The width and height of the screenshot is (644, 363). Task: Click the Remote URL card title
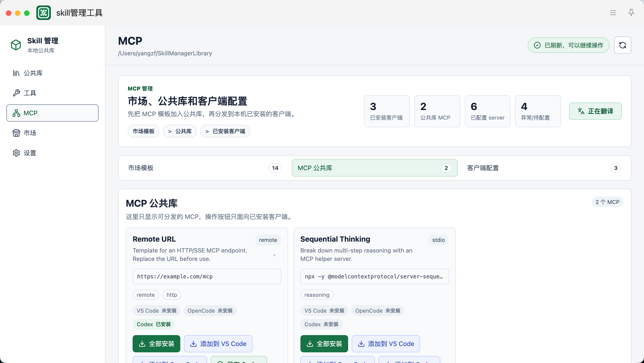click(x=154, y=239)
